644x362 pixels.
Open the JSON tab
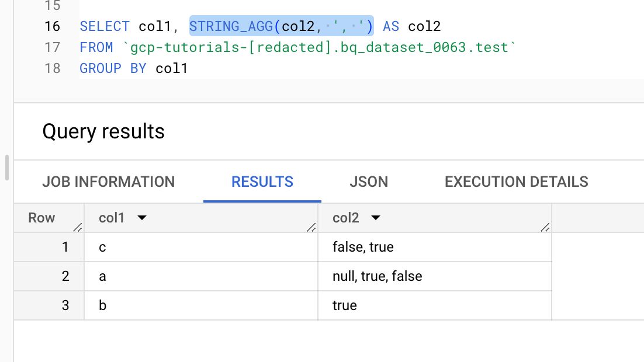coord(369,182)
